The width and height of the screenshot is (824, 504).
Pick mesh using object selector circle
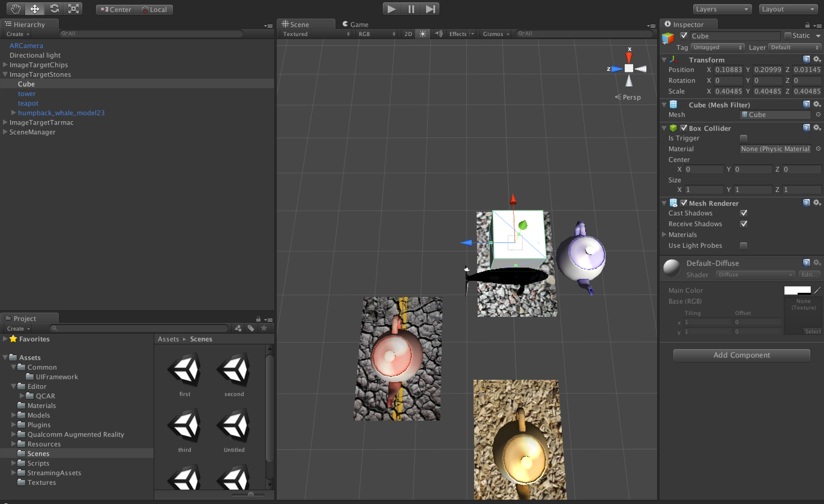[818, 114]
